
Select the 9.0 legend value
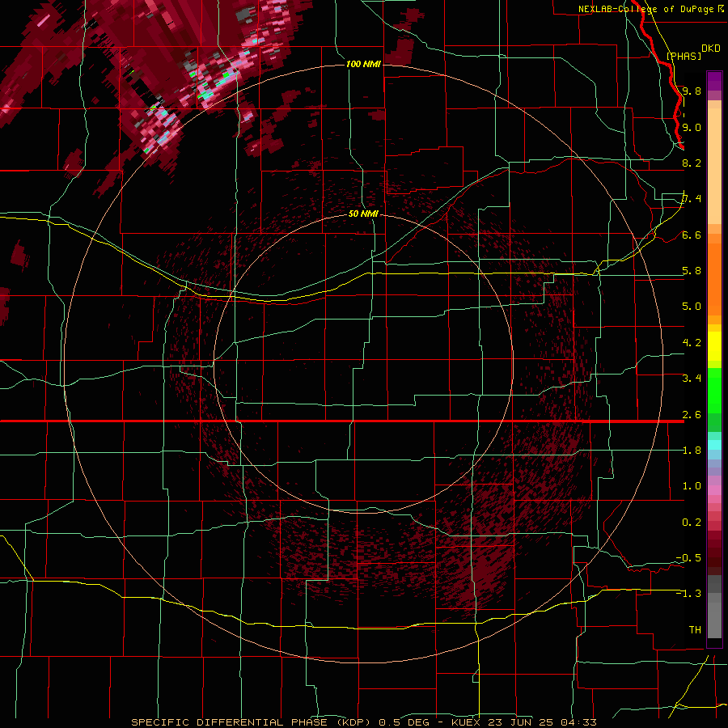(692, 127)
